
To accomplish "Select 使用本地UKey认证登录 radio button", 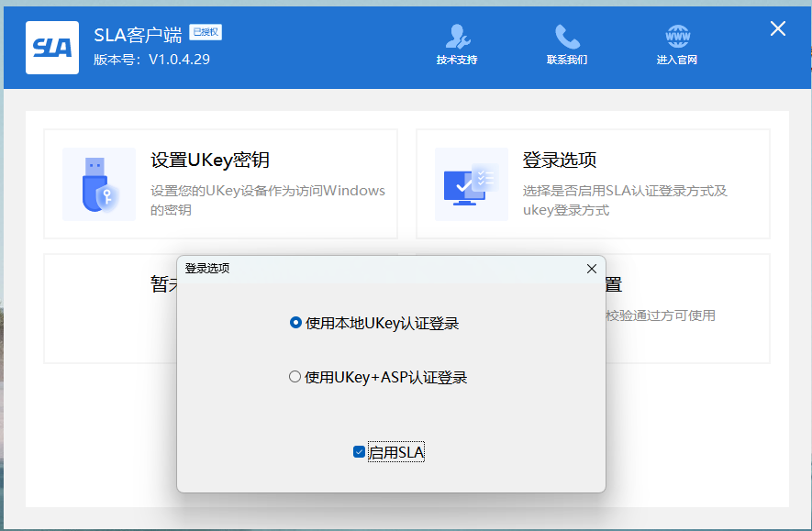I will click(x=295, y=323).
